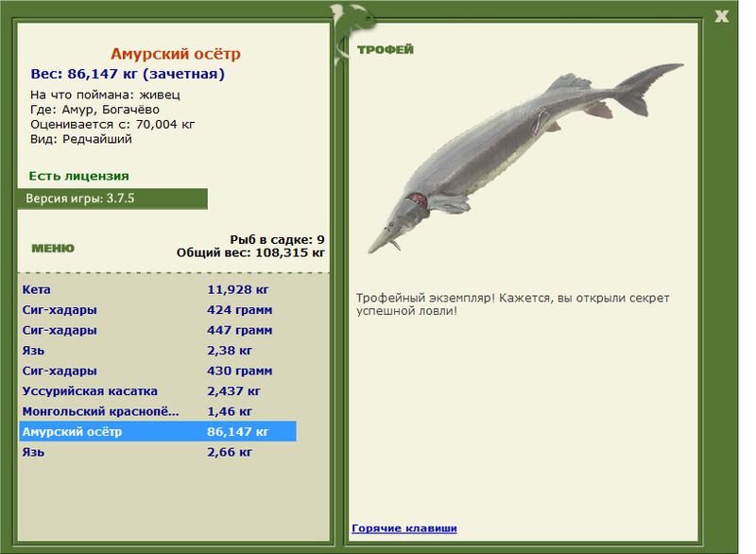Viewport: 756px width, 554px height.
Task: Click the Рыб в садке: 9 text
Action: point(277,239)
